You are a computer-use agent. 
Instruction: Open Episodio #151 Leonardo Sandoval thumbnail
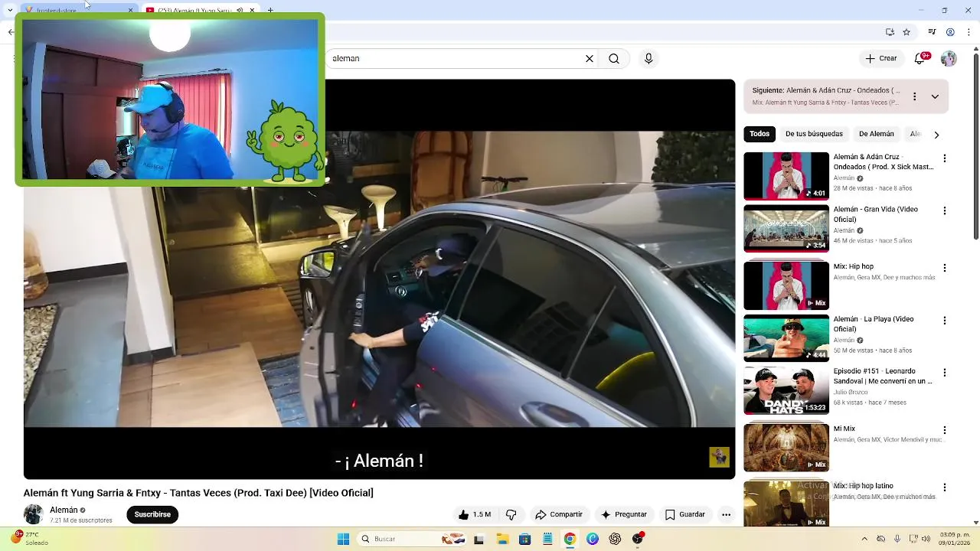786,390
